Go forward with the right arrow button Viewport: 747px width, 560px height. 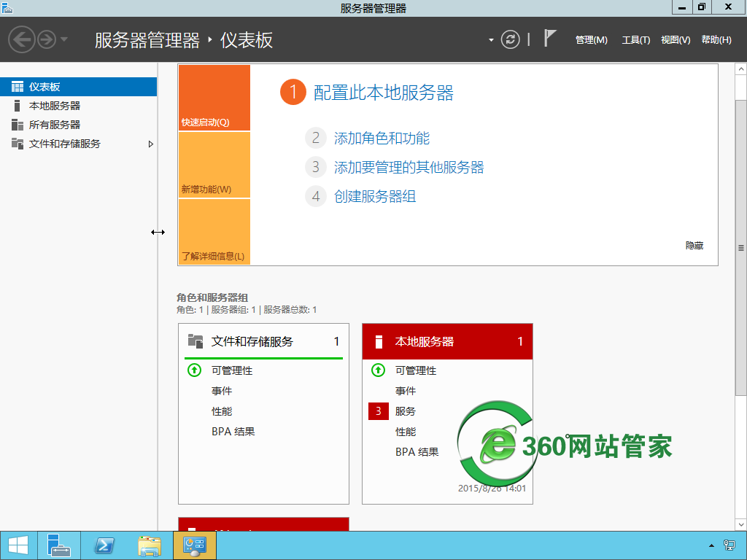coord(47,39)
